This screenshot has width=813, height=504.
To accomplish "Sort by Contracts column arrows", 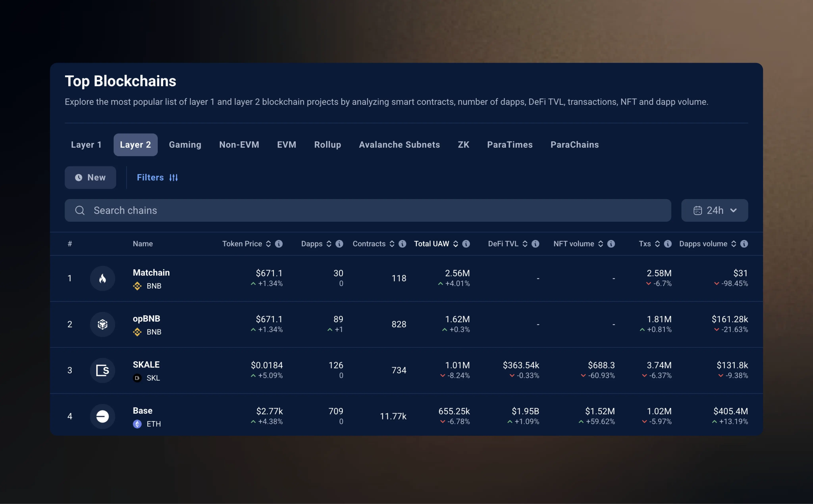I will [x=392, y=244].
